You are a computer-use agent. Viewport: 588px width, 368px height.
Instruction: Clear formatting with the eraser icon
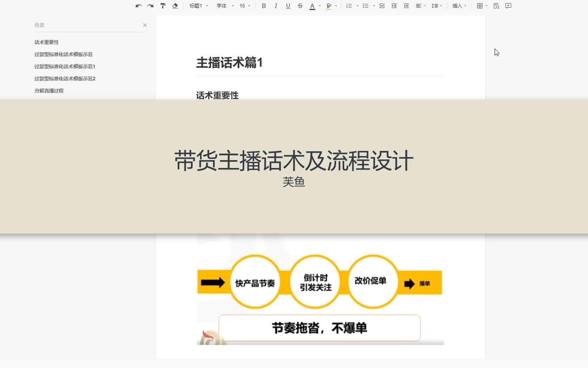coord(175,6)
